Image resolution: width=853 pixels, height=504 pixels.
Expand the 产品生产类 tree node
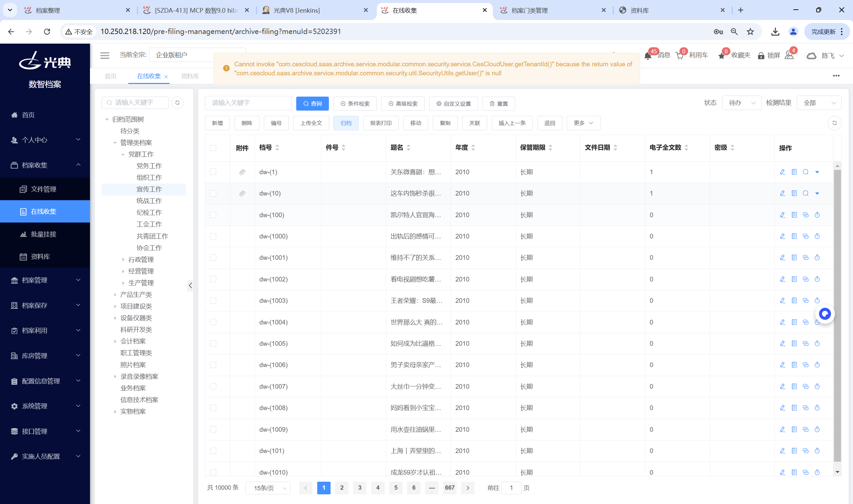pos(115,295)
